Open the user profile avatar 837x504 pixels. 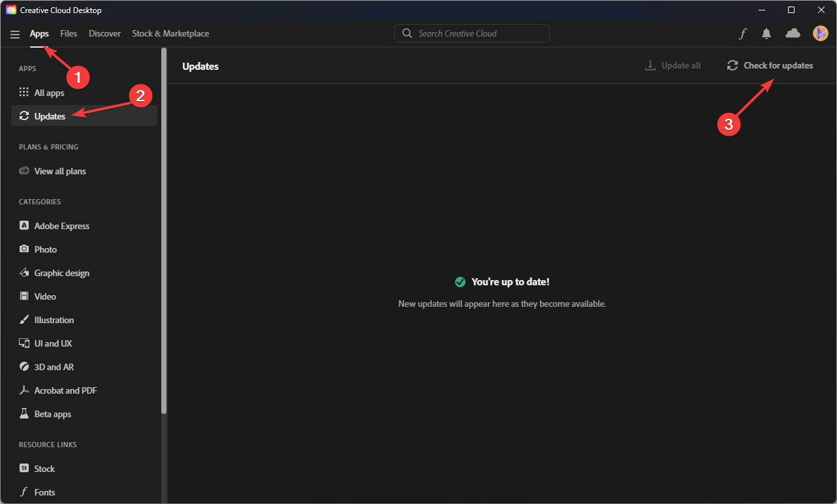[x=821, y=33]
